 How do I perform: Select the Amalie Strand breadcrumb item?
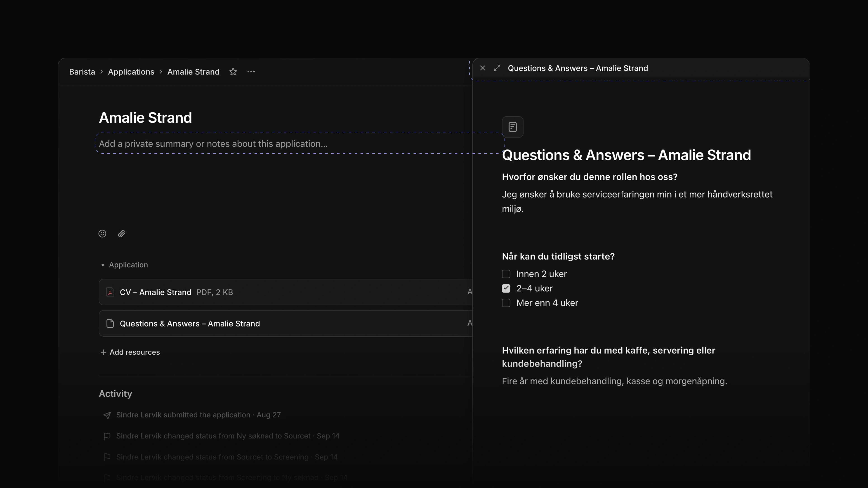tap(193, 72)
